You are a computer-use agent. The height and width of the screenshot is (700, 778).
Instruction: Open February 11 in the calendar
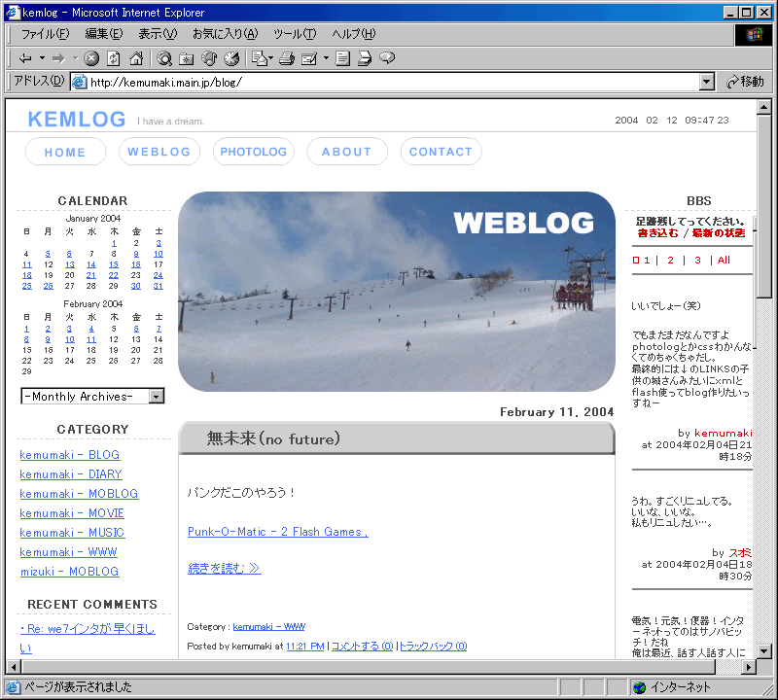91,340
